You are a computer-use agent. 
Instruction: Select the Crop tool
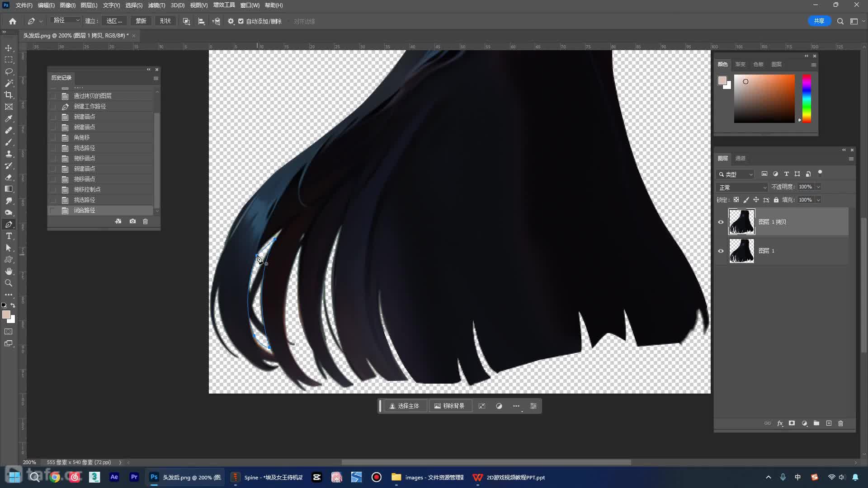(9, 95)
